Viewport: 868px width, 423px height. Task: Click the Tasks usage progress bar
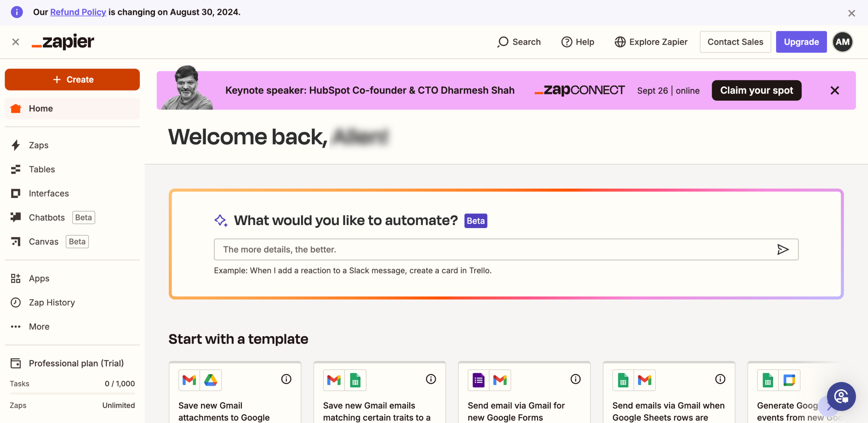pos(72,394)
